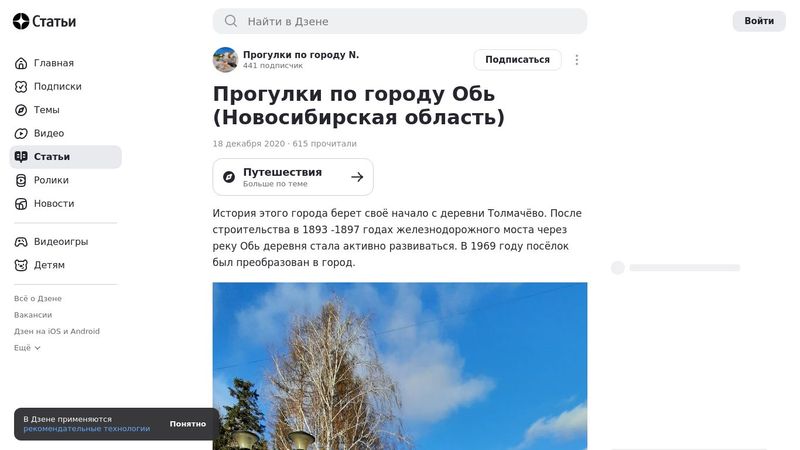This screenshot has width=800, height=450.
Task: Select the Статьи sidebar item
Action: [x=66, y=157]
